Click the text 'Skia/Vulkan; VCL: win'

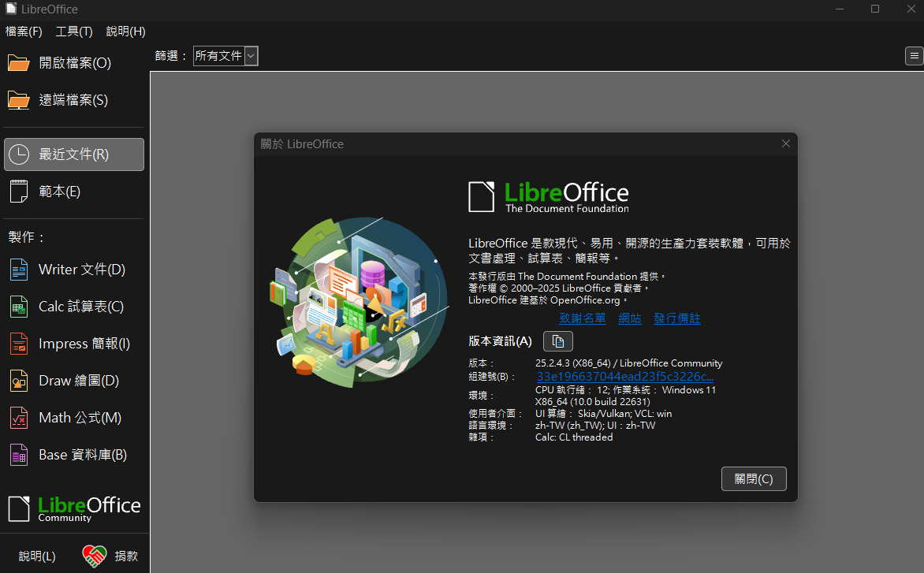point(624,414)
